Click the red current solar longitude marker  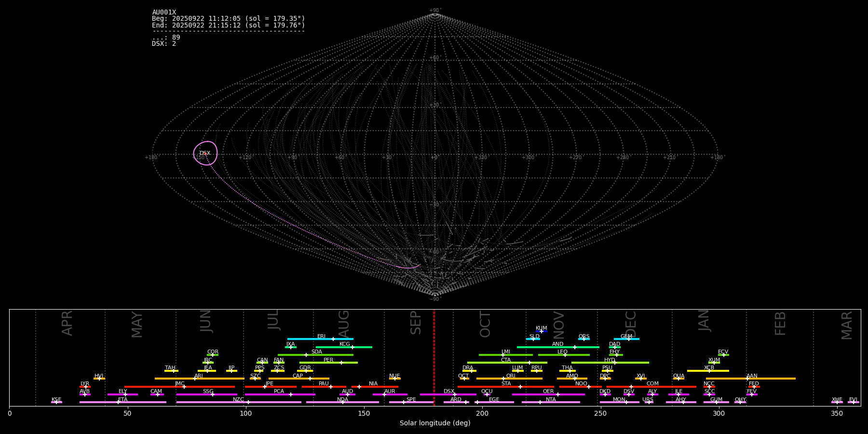[x=434, y=357]
